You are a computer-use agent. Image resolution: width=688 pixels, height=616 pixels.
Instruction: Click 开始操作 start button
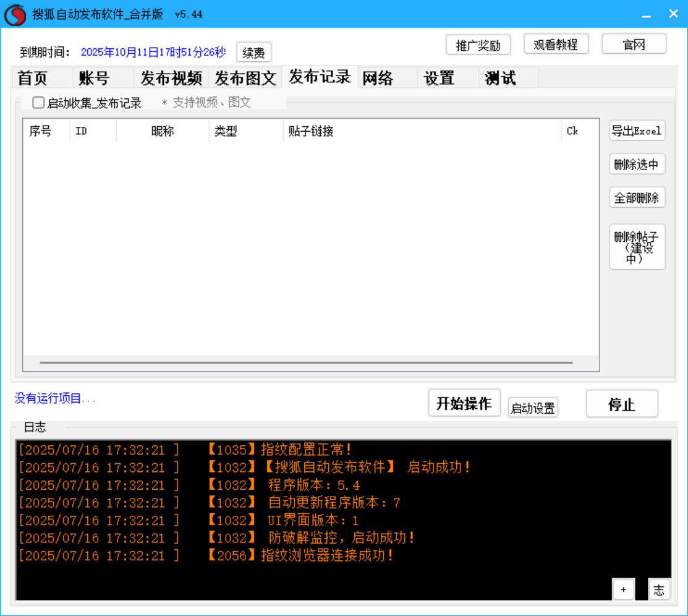(x=464, y=403)
